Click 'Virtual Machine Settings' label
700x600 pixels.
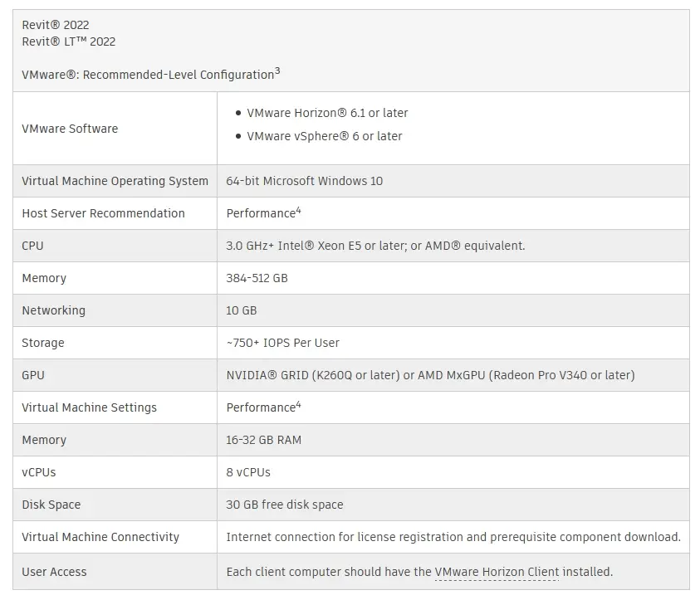click(x=90, y=407)
